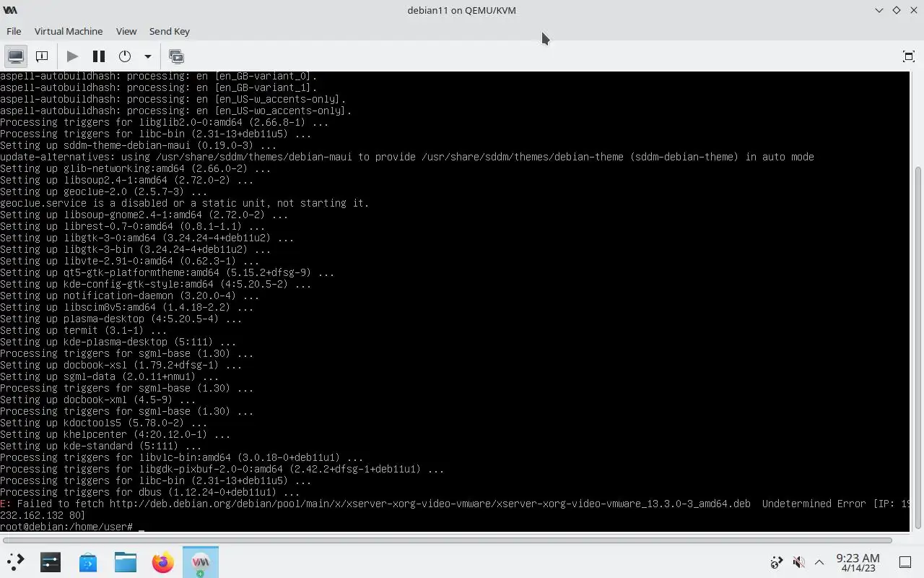Viewport: 924px width, 578px height.
Task: Minimize the debian11 VM window
Action: pyautogui.click(x=879, y=10)
